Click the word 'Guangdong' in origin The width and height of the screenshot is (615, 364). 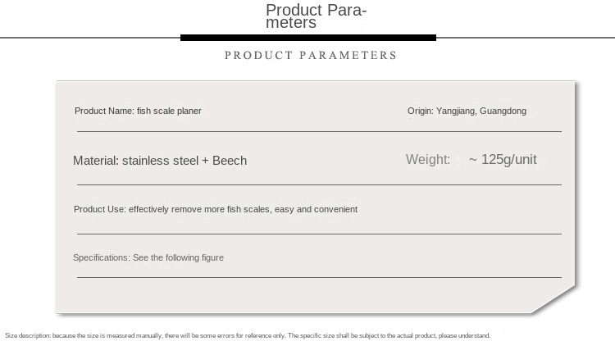pos(503,111)
